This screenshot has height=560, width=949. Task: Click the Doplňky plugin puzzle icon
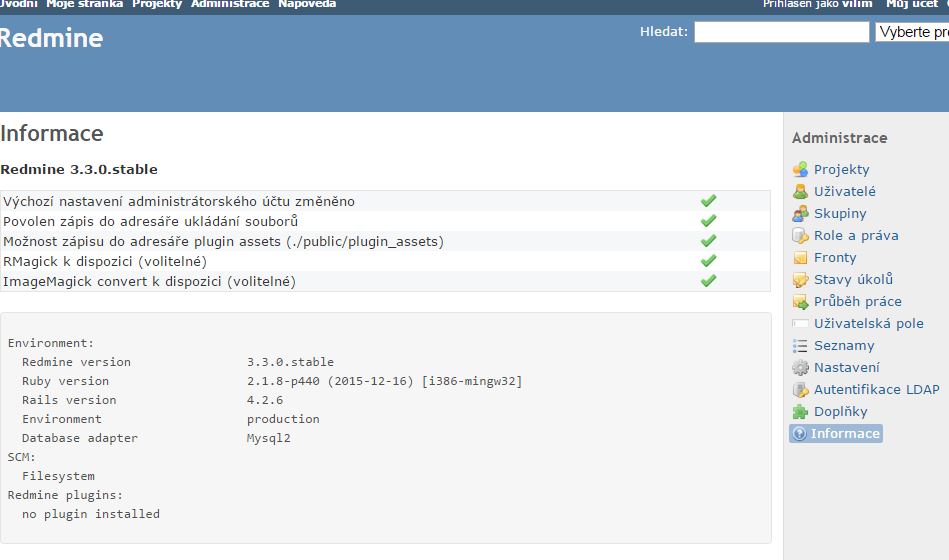800,412
